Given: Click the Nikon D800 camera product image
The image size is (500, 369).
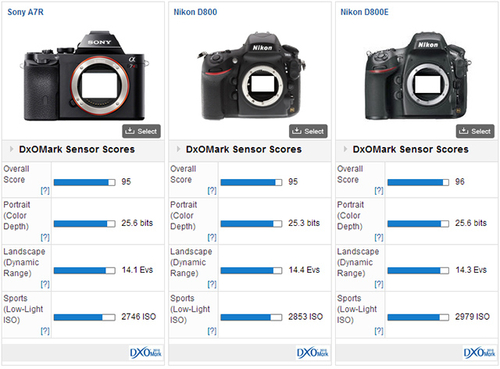Looking at the screenshot, I should tap(252, 76).
